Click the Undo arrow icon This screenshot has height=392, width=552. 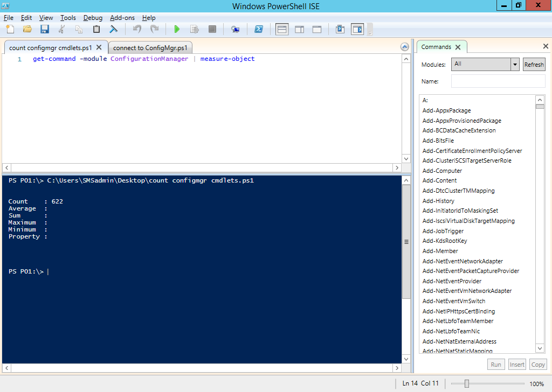(137, 29)
